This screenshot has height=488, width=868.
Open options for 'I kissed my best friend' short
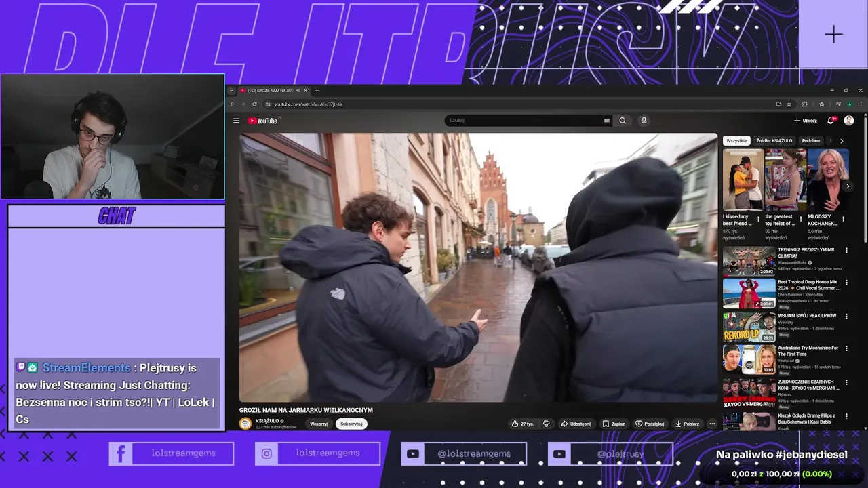[x=757, y=220]
